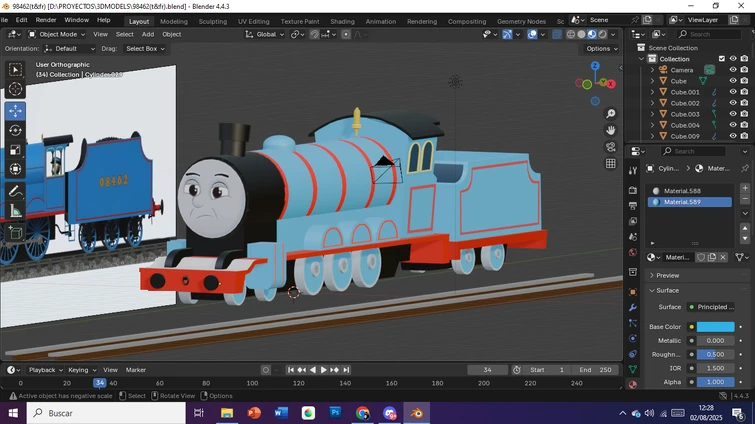Adjust the Alpha slider
The width and height of the screenshot is (755, 424).
(x=716, y=382)
